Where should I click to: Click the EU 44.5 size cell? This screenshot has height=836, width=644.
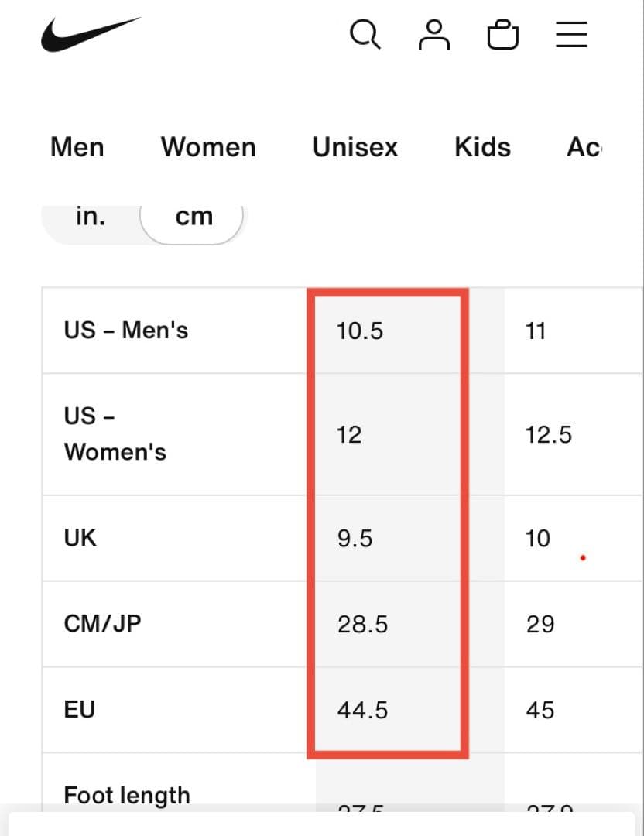(x=363, y=710)
